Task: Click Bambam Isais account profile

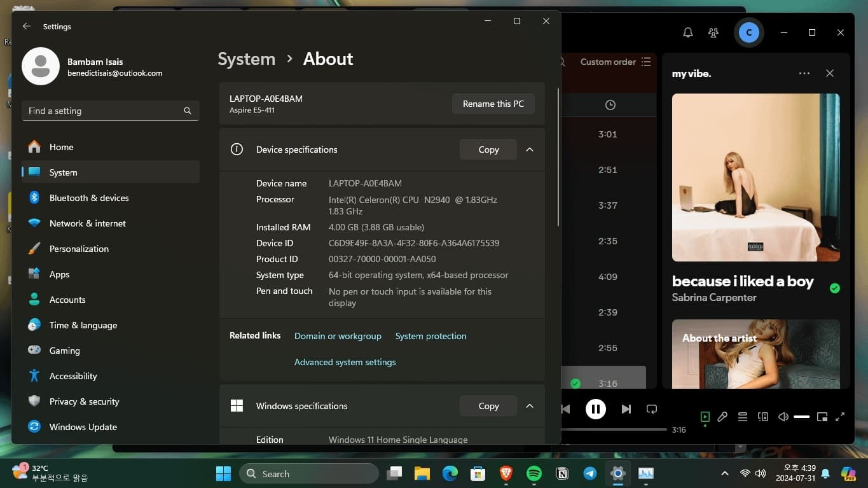Action: coord(92,67)
